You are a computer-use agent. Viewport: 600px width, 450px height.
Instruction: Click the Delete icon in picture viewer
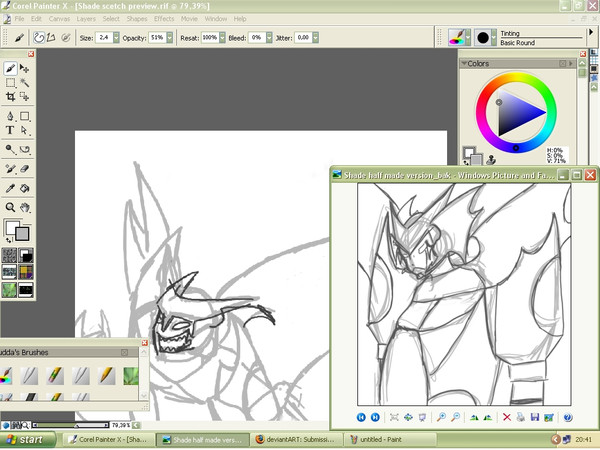507,417
